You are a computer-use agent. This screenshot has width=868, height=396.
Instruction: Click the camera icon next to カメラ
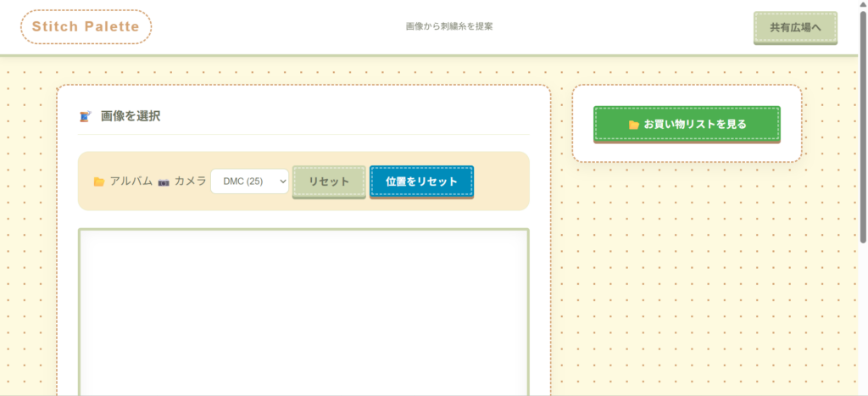point(164,181)
